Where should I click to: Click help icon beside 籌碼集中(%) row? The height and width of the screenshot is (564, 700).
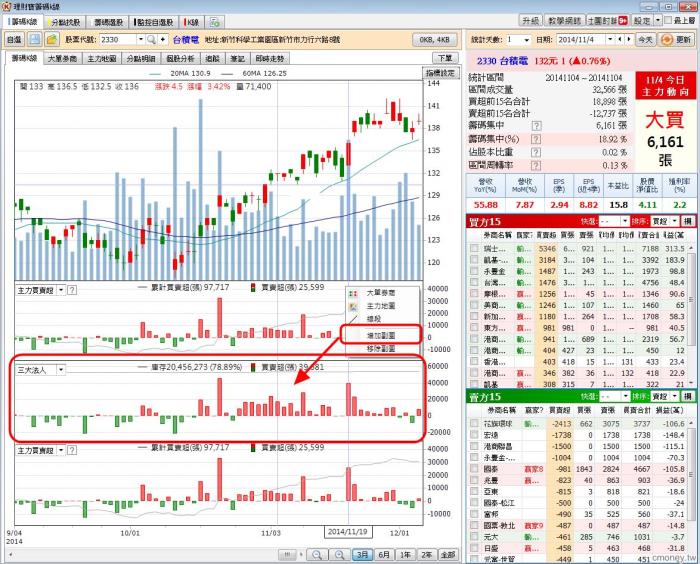536,139
